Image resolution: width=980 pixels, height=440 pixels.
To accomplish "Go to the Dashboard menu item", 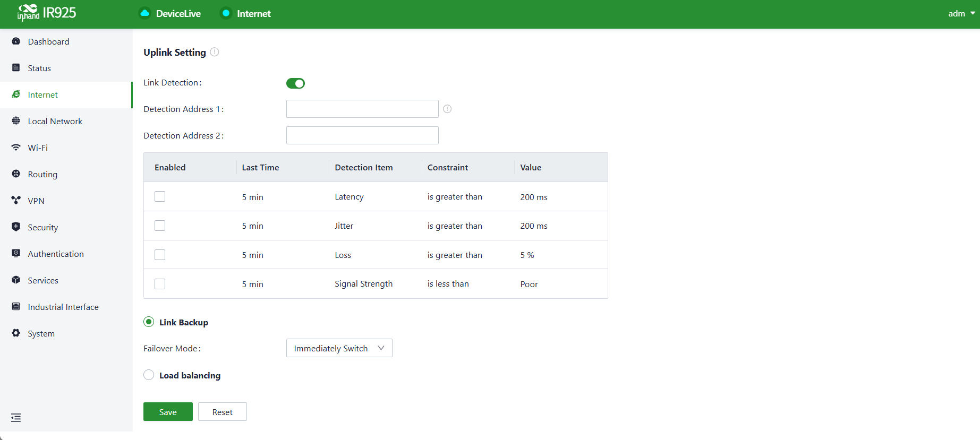I will 66,41.
